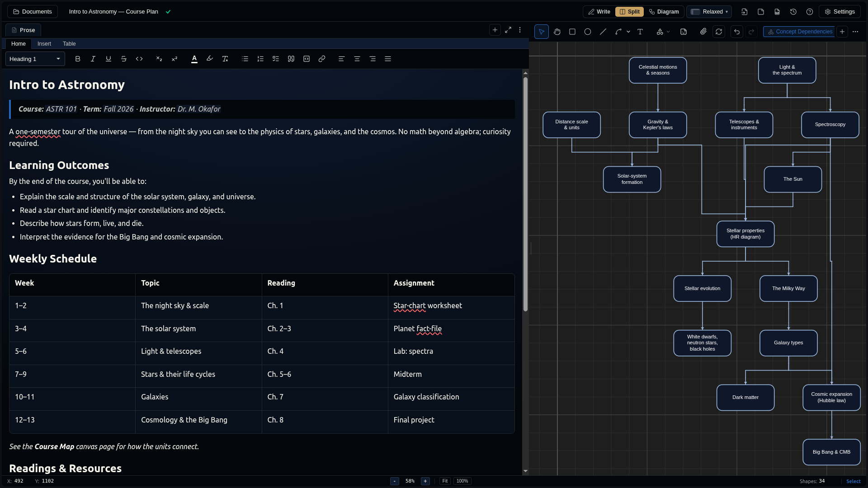
Task: Open the import file icon
Action: 745,12
